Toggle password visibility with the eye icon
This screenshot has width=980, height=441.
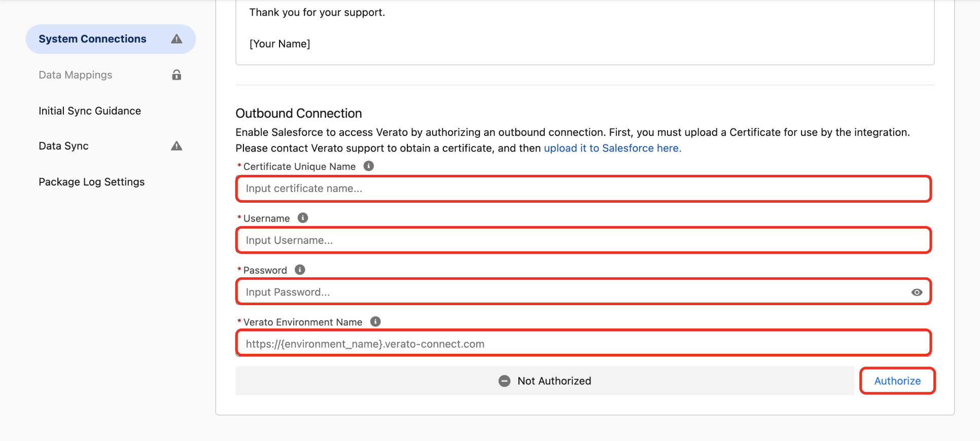[917, 292]
